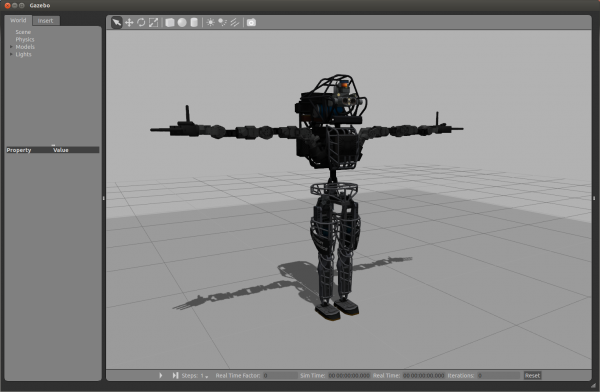Expand the Models tree node
The height and width of the screenshot is (392, 600).
11,47
